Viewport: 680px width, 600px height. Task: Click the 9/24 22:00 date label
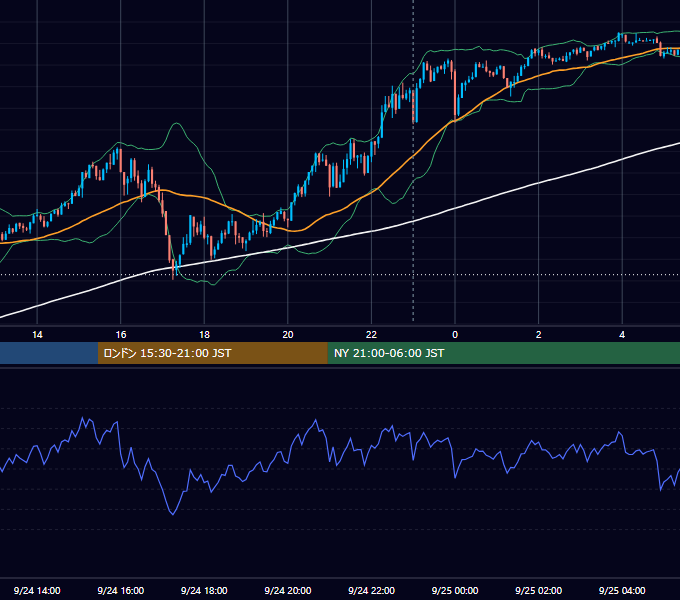click(372, 590)
